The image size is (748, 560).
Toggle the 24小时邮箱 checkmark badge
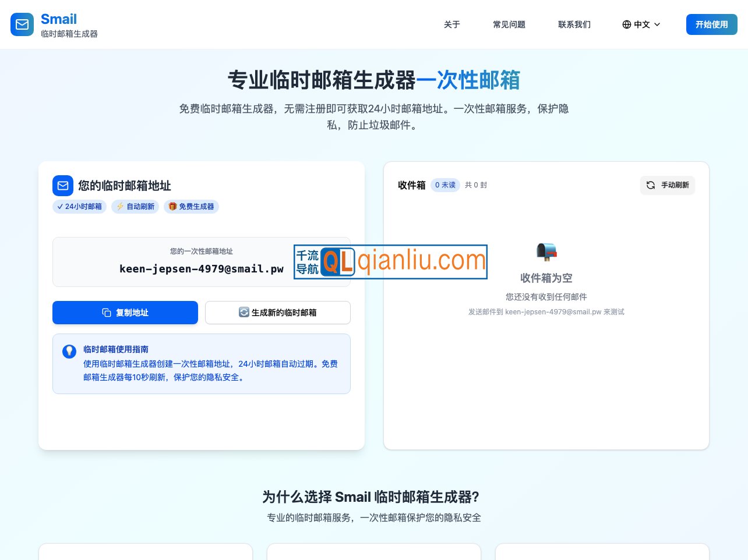79,207
